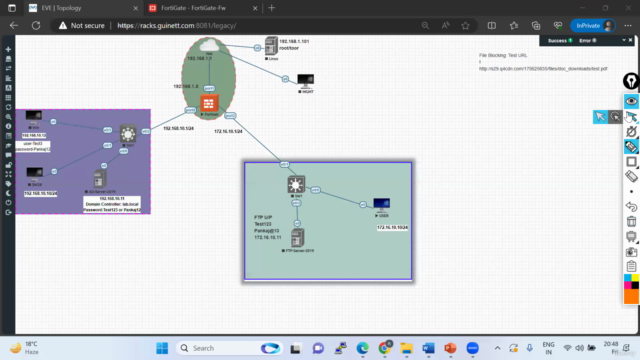The image size is (640, 360).
Task: Open the Nodes list icon in sidebar
Action: (8, 59)
